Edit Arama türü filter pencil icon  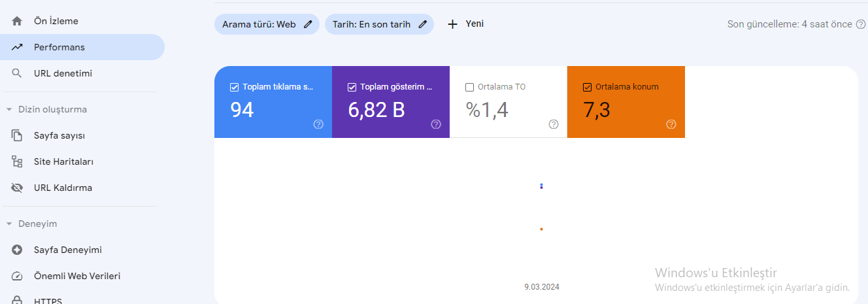click(309, 24)
